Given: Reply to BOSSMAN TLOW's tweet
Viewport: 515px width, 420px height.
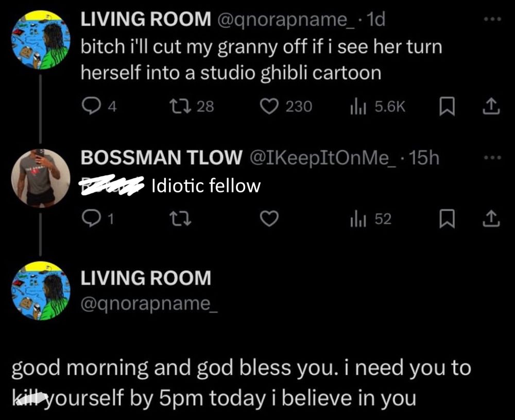Looking at the screenshot, I should 91,219.
